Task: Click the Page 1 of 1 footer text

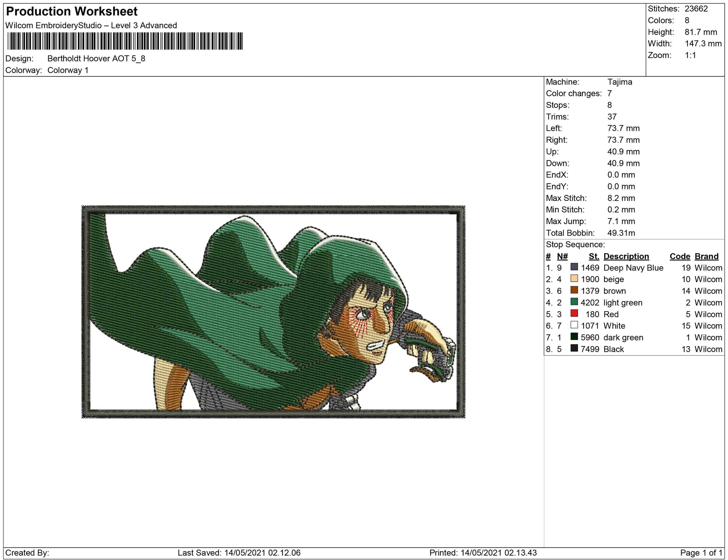Action: [701, 553]
